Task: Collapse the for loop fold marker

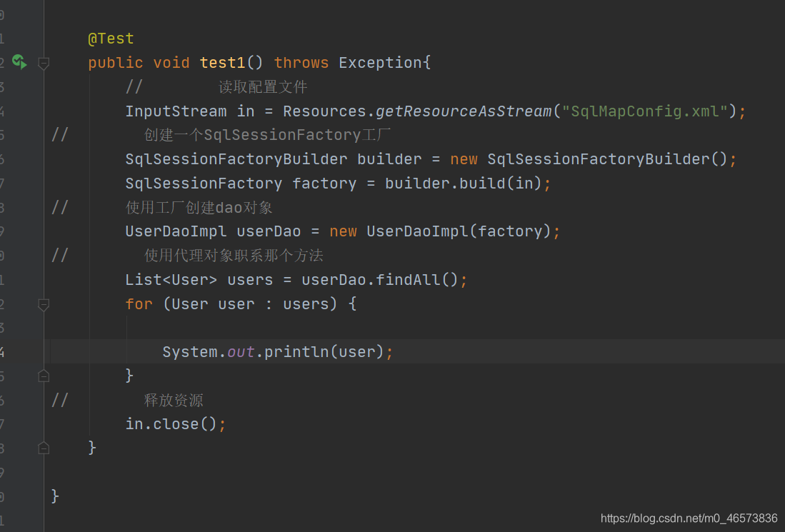Action: [x=44, y=304]
